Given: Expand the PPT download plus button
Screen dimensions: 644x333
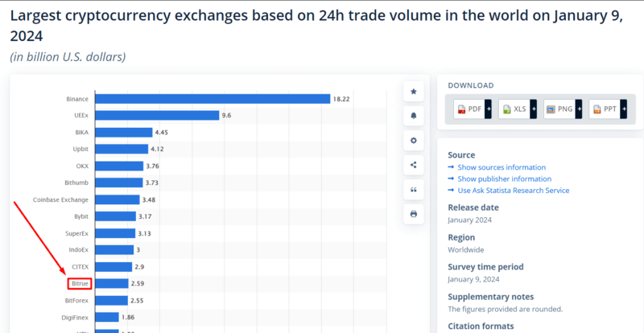Looking at the screenshot, I should tap(623, 109).
